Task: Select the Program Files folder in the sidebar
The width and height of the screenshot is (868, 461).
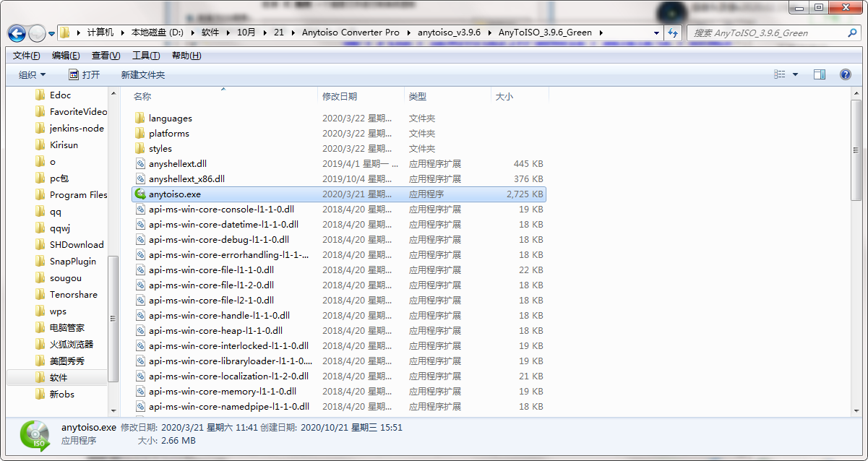Action: click(x=77, y=195)
